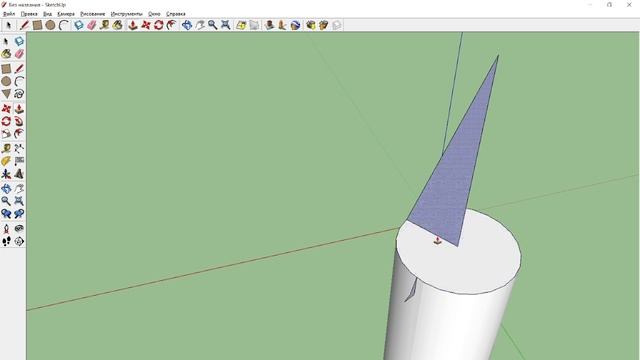Image resolution: width=640 pixels, height=360 pixels.
Task: Click Make Component in top toolbar
Action: point(78,25)
